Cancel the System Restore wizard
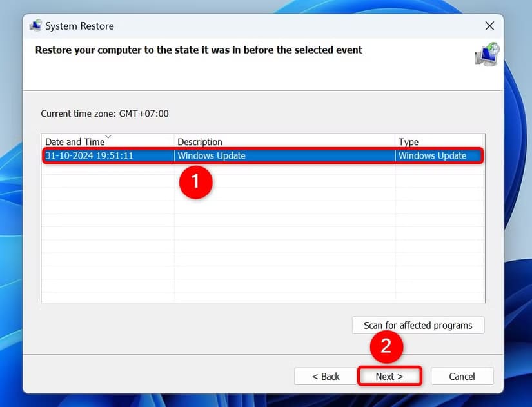The image size is (532, 407). coord(462,376)
